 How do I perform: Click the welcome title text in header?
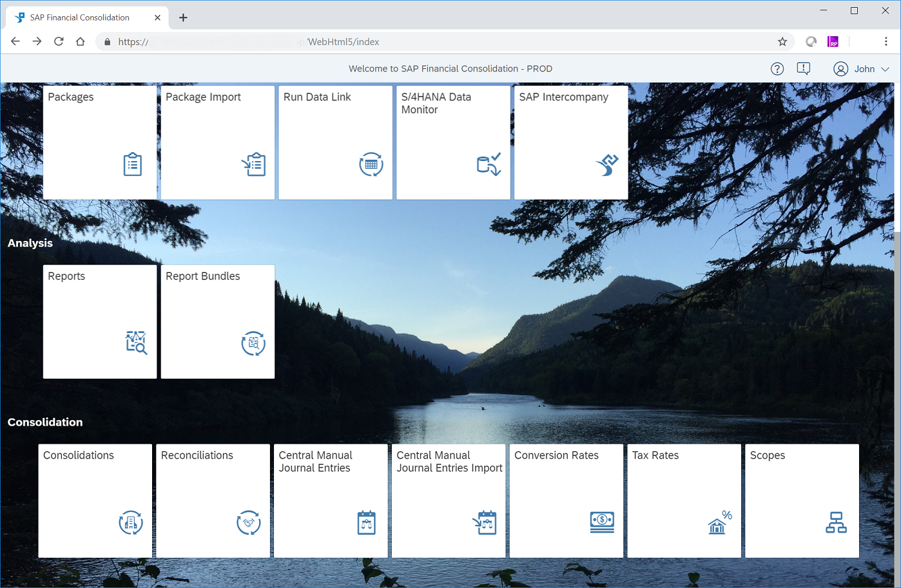pyautogui.click(x=450, y=69)
